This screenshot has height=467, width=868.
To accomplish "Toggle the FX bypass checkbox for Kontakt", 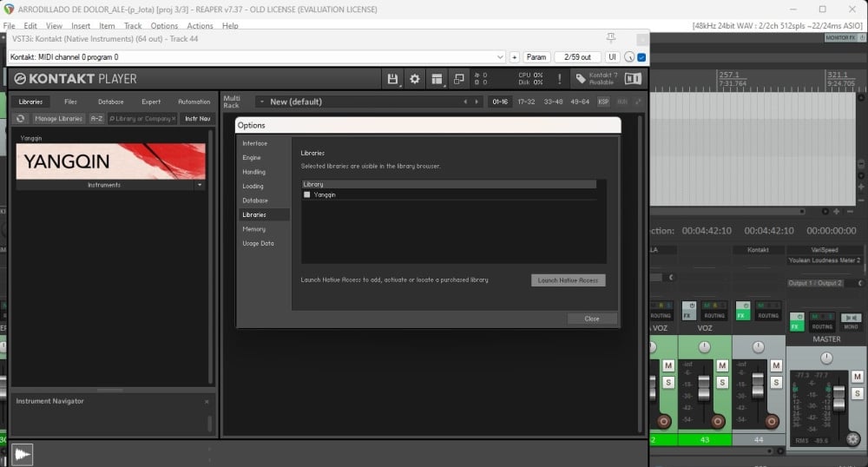I will [641, 57].
